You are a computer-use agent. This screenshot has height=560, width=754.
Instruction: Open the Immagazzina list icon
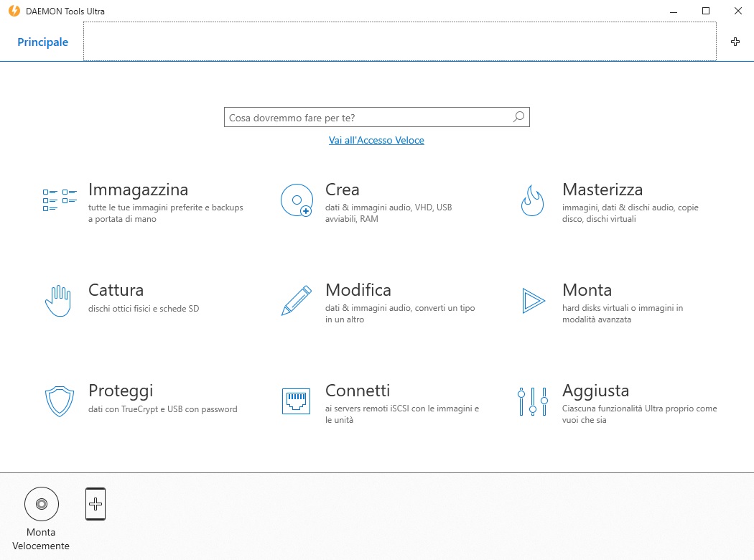tap(60, 200)
